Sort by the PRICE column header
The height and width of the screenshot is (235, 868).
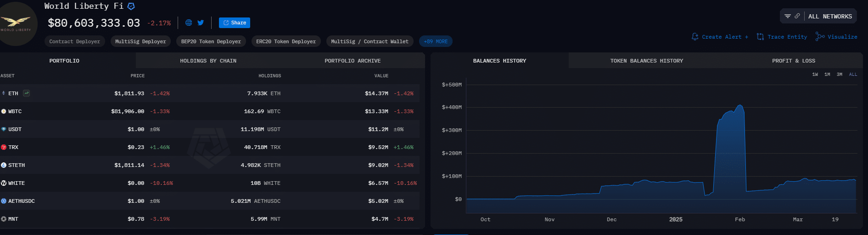point(138,76)
